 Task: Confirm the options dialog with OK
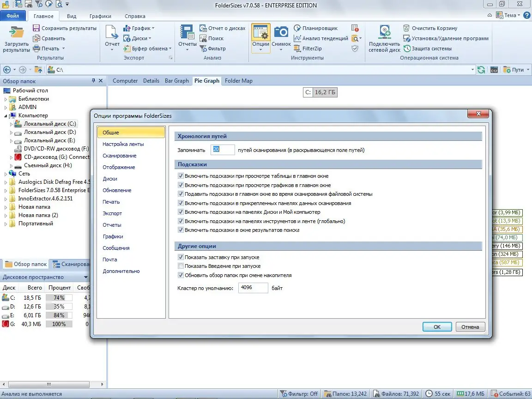(x=437, y=327)
